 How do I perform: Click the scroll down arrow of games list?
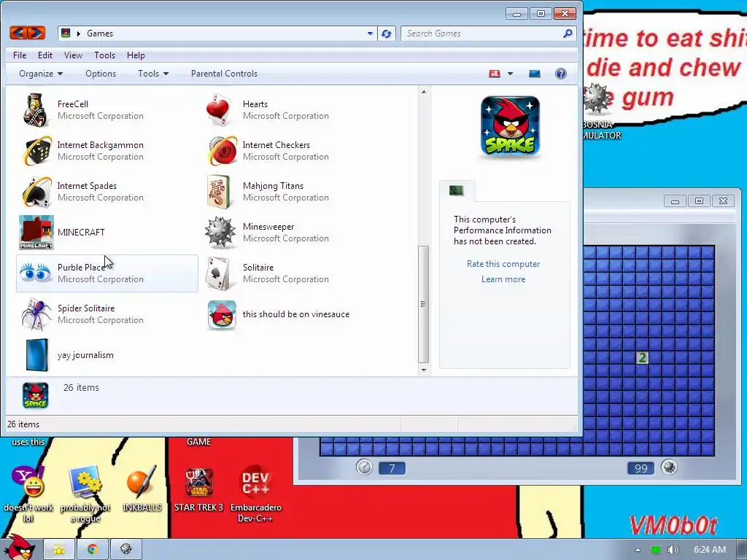pos(424,370)
